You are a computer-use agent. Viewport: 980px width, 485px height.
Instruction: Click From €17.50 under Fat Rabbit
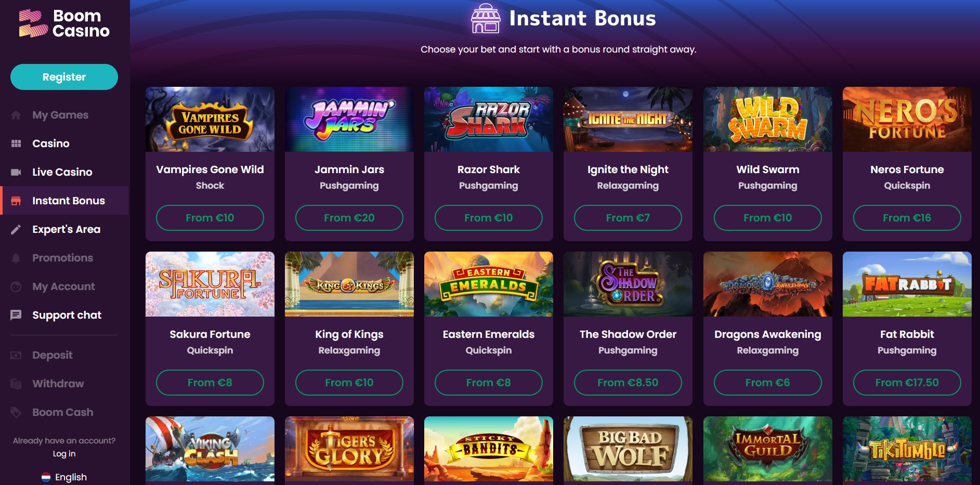coord(907,383)
